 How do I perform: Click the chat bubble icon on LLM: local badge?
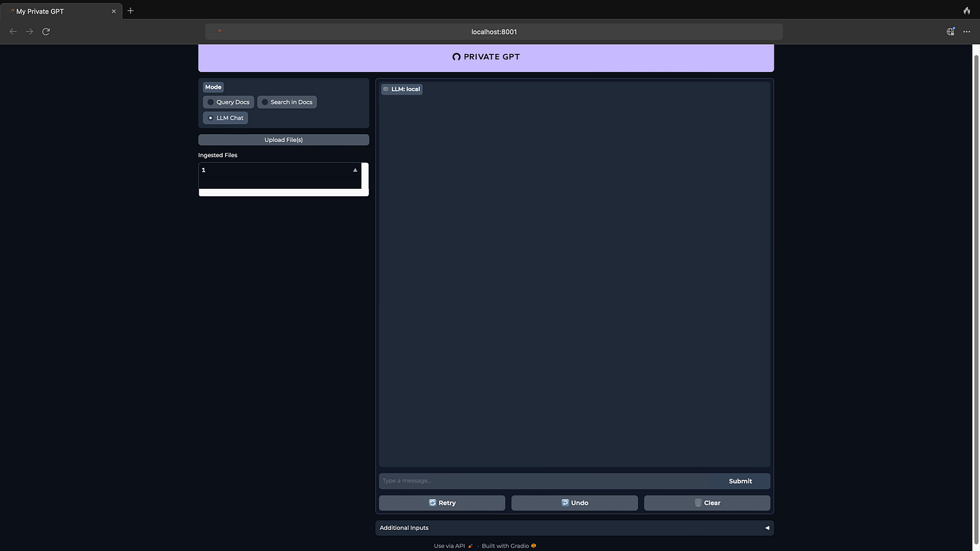(x=386, y=89)
